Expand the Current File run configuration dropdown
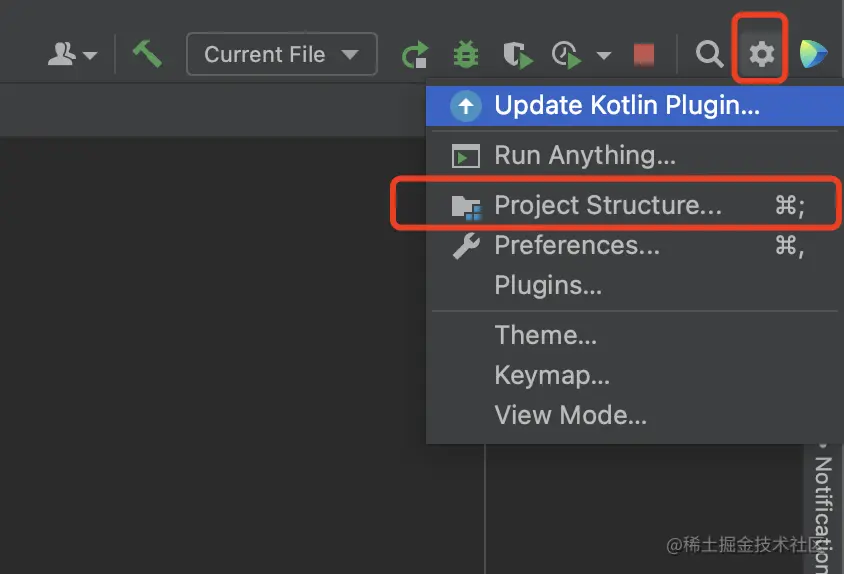This screenshot has width=844, height=574. click(281, 54)
